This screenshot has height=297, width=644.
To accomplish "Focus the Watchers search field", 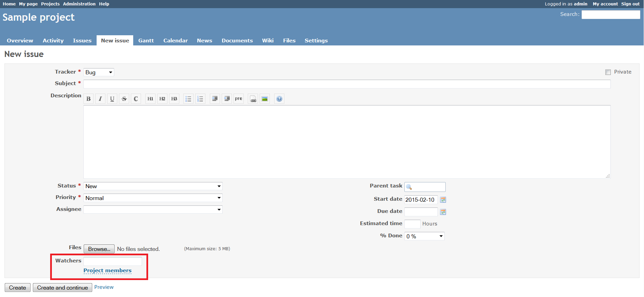I will coord(113,261).
